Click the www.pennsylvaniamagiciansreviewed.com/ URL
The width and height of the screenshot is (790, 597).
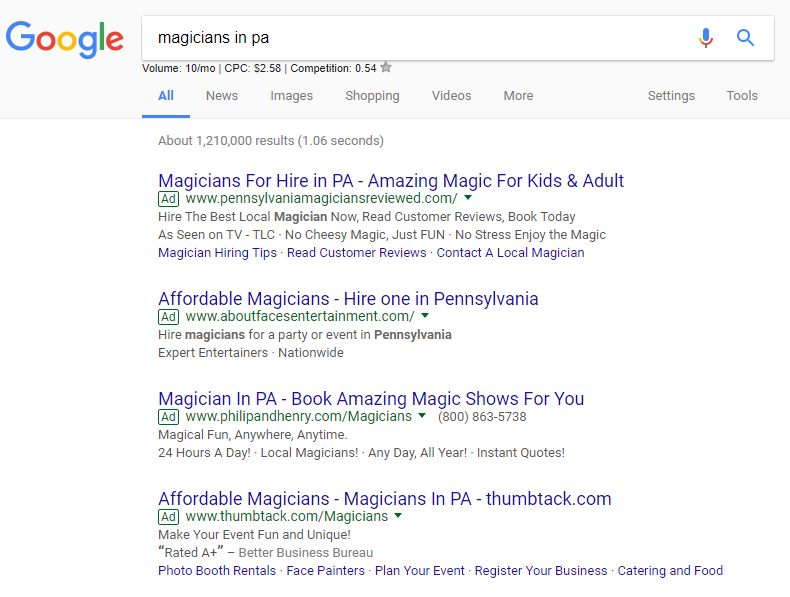pyautogui.click(x=321, y=198)
